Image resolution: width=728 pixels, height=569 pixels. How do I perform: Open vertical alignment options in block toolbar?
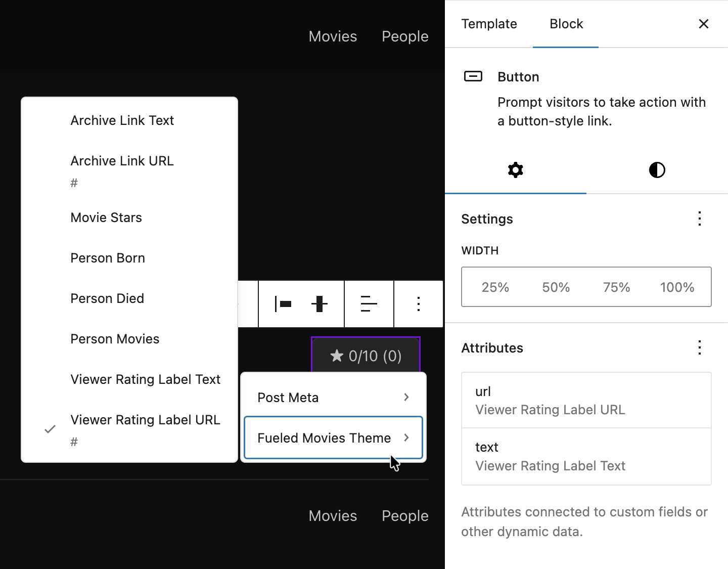click(x=319, y=303)
